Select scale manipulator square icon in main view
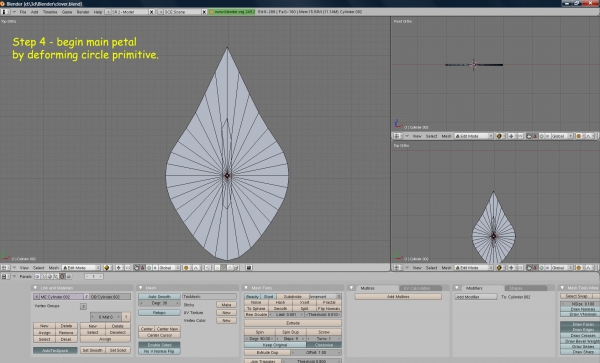The image size is (600, 363). pos(155,268)
